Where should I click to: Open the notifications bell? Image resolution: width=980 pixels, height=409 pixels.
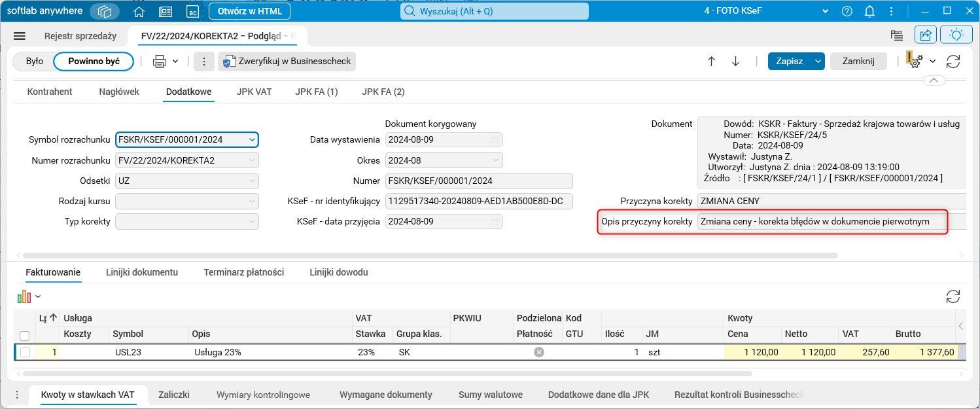coord(869,11)
